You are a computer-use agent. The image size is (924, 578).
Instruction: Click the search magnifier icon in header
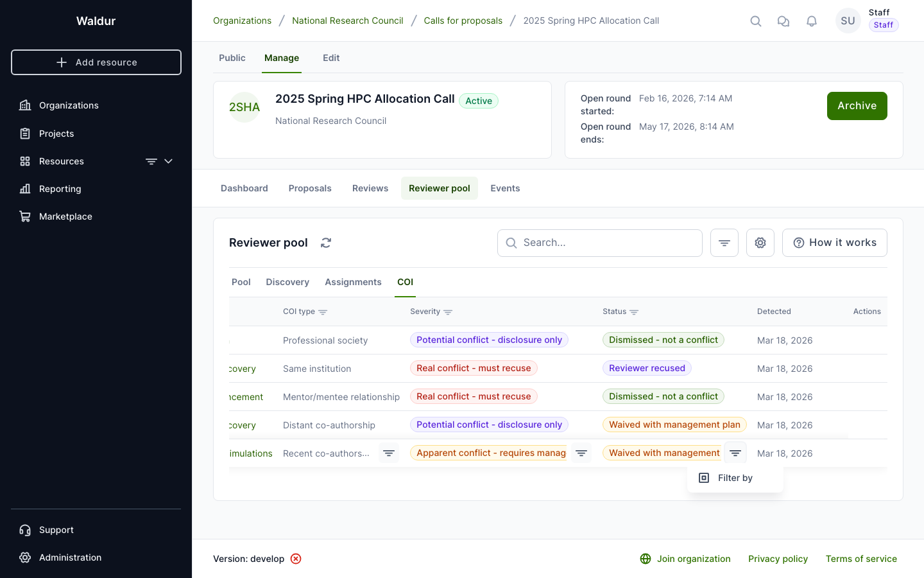pos(756,21)
